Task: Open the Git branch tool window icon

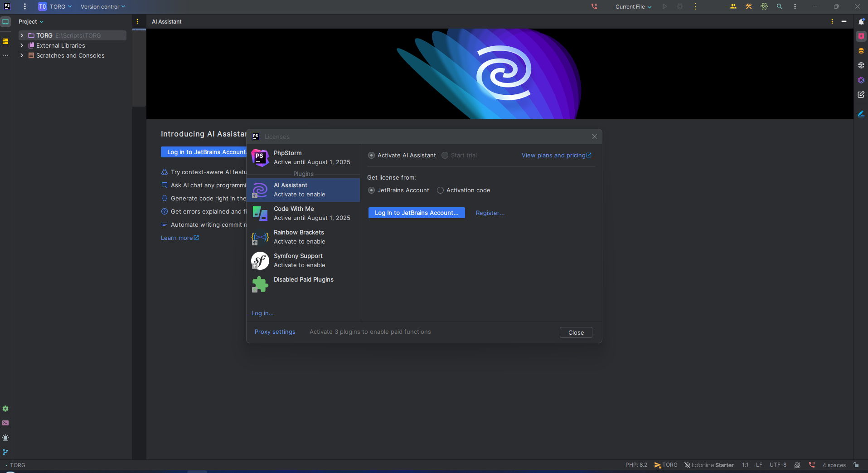Action: tap(5, 452)
